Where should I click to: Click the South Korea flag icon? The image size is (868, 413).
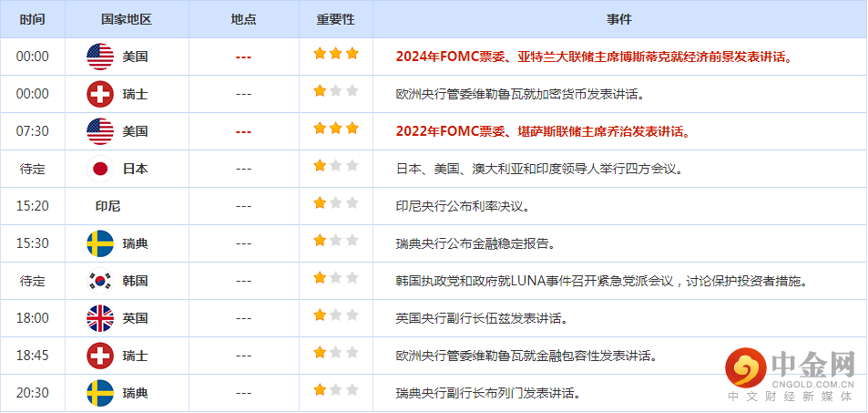point(100,281)
